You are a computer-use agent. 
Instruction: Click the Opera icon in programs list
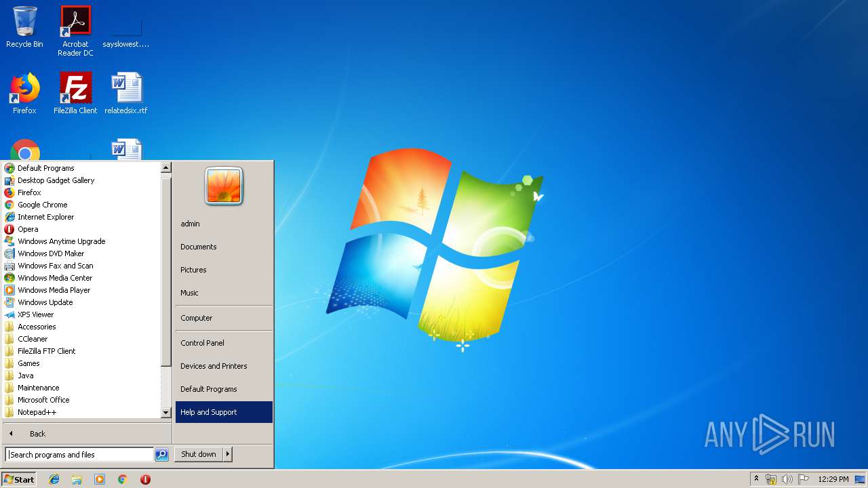[x=9, y=229]
